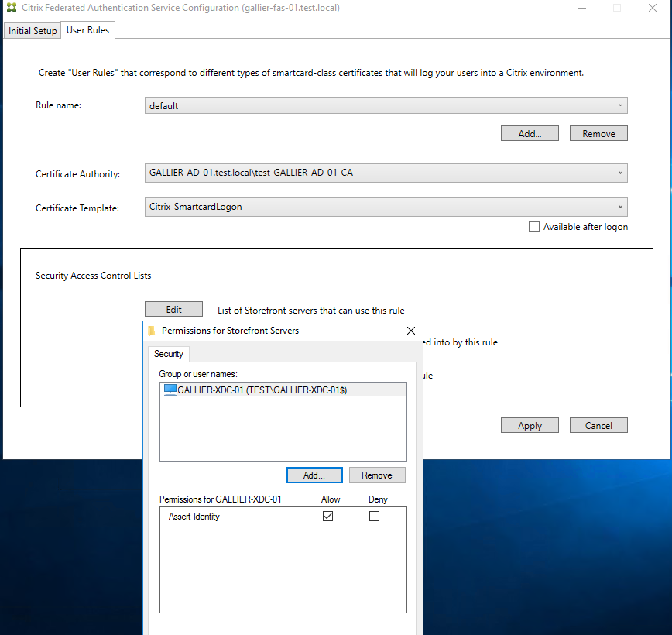Click Add... button next to rule Remove
672x635 pixels.
[x=530, y=133]
